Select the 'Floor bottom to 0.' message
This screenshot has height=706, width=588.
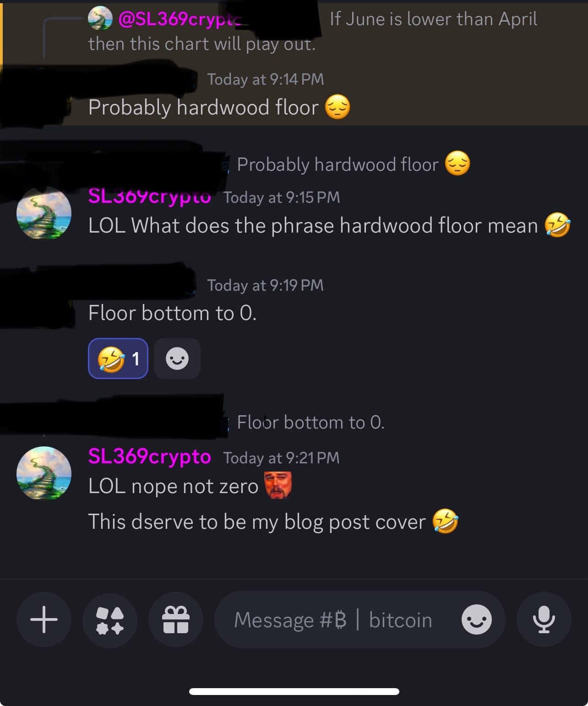[172, 313]
